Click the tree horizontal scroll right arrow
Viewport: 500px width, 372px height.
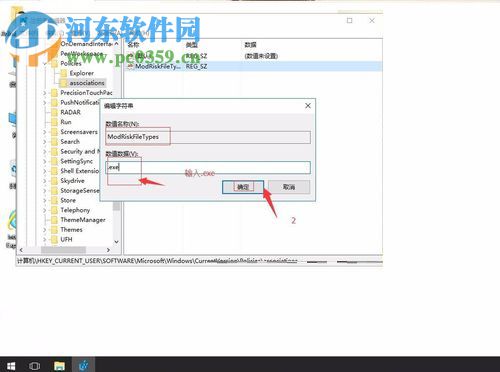108,250
